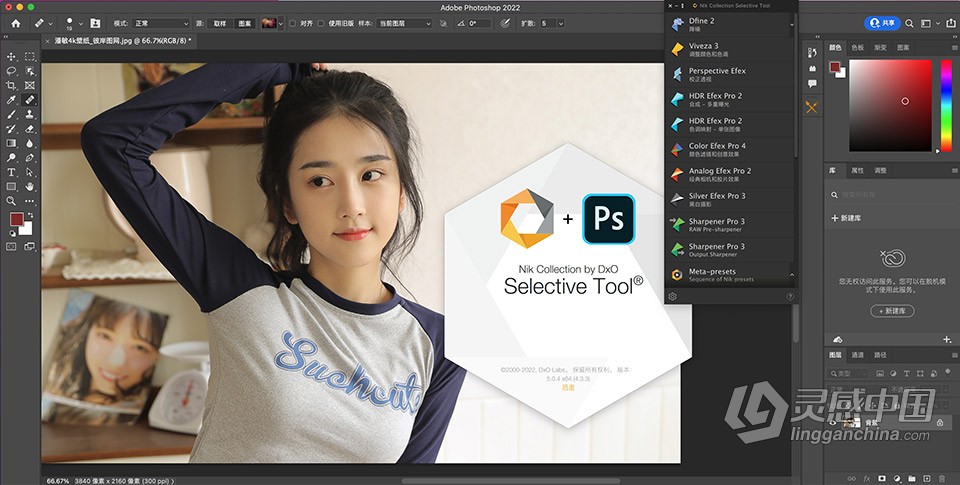Screen dimensions: 960x485
Task: Open the Color panel options menu
Action: click(x=954, y=48)
